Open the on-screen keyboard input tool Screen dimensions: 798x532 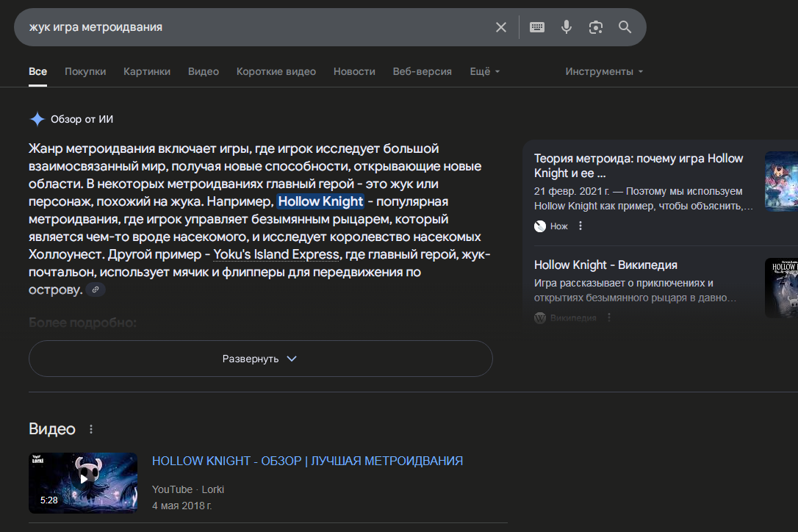click(537, 27)
